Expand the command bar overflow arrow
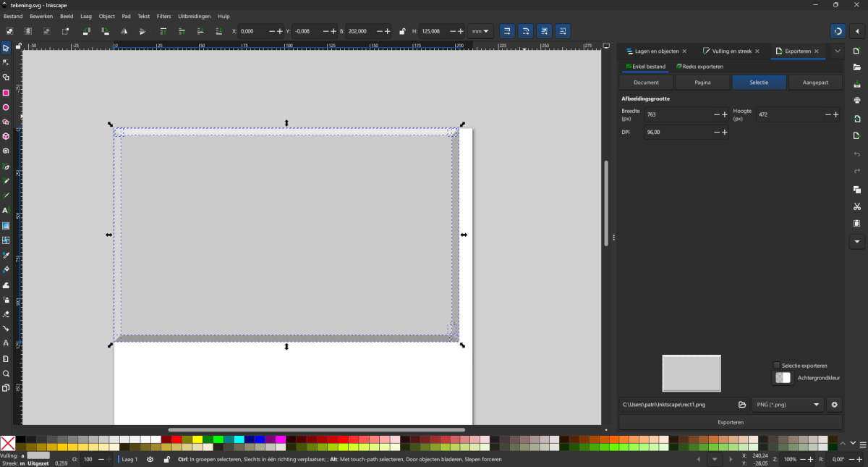This screenshot has width=868, height=467. click(x=857, y=242)
